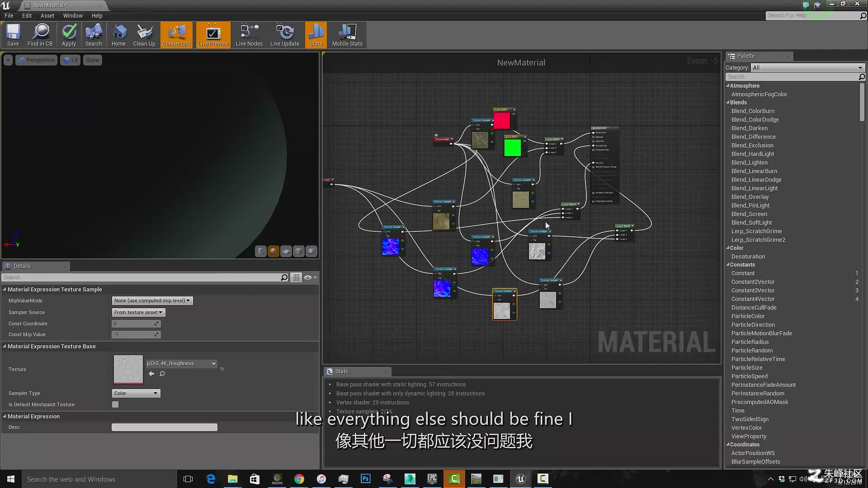Toggle the Stats panel button
Viewport: 868px width, 488px height.
coord(316,35)
